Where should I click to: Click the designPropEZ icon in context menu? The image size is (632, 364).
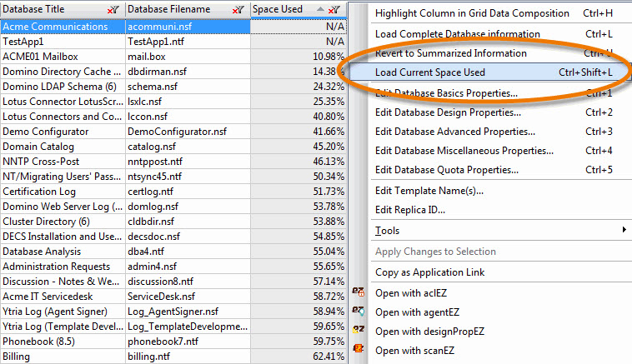pyautogui.click(x=359, y=331)
